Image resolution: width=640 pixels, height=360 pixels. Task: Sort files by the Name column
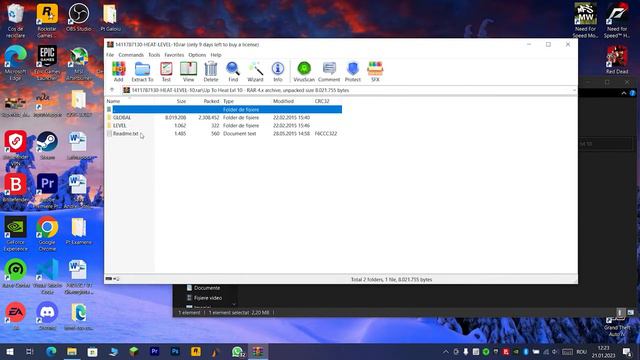coord(113,101)
